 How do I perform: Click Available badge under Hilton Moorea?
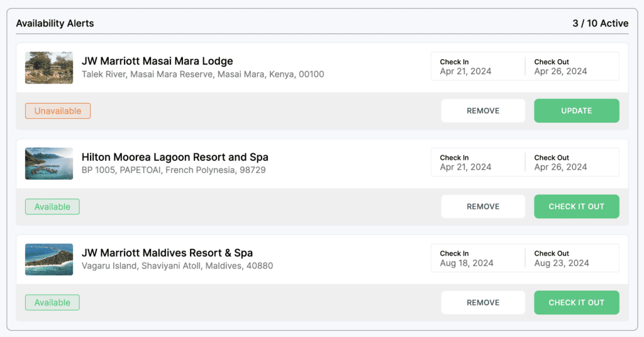(x=52, y=207)
